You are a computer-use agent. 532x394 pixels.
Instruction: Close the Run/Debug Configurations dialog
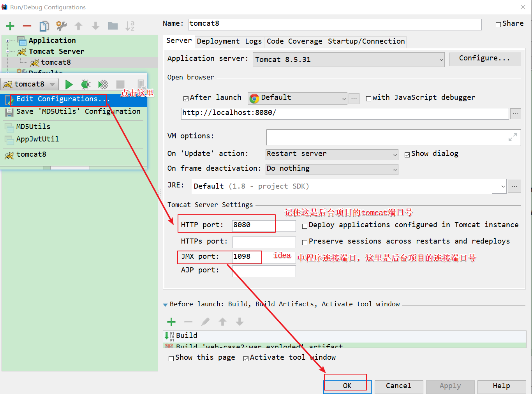pos(523,7)
